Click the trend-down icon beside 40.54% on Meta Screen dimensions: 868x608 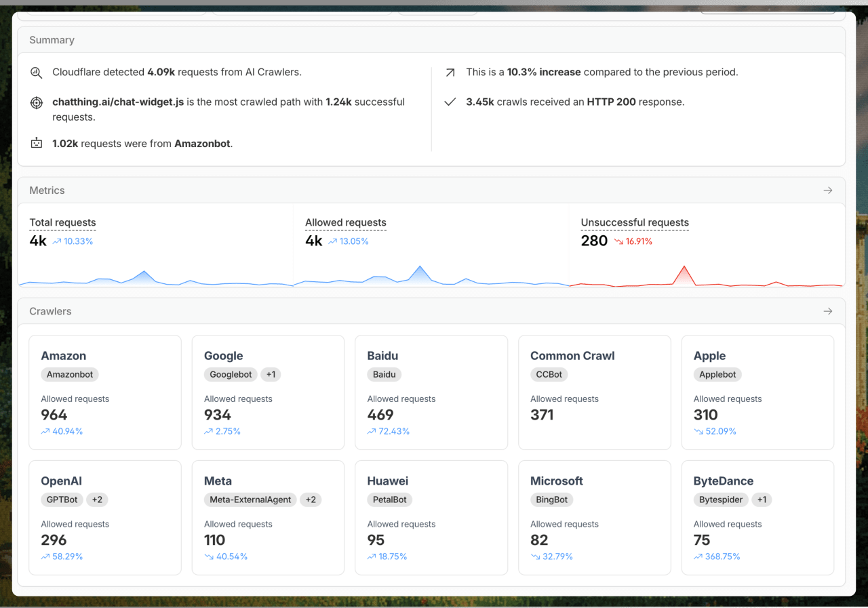coord(208,556)
